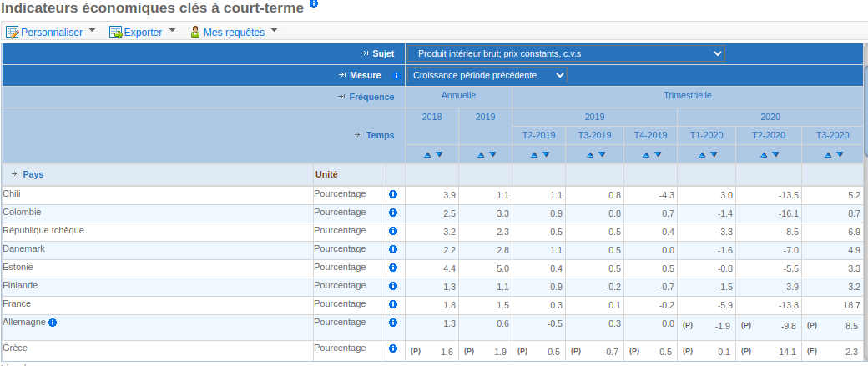Click the Estonie row info icon
This screenshot has width=868, height=366.
393,268
